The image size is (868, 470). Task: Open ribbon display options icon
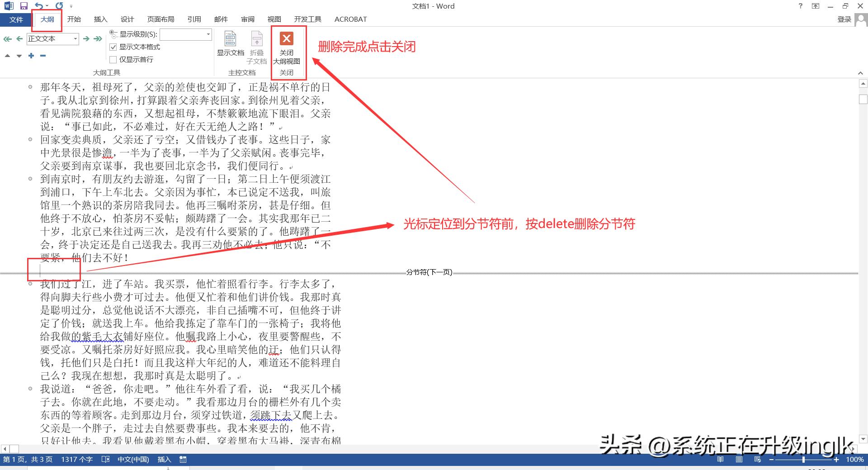pos(816,6)
